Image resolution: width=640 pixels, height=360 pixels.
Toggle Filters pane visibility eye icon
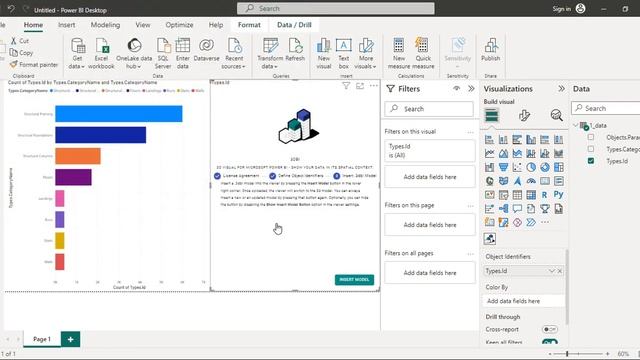point(457,89)
